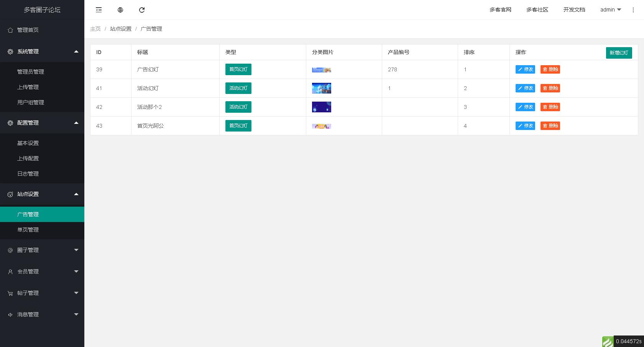
Task: Delete the 首页光阿公 row
Action: (x=550, y=126)
